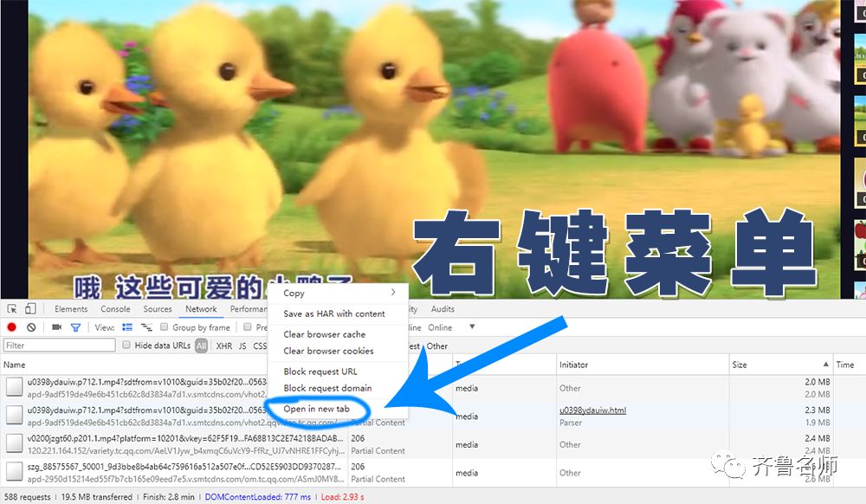
Task: Click file icon of first u0398ydauiw.p712 row
Action: pos(15,387)
